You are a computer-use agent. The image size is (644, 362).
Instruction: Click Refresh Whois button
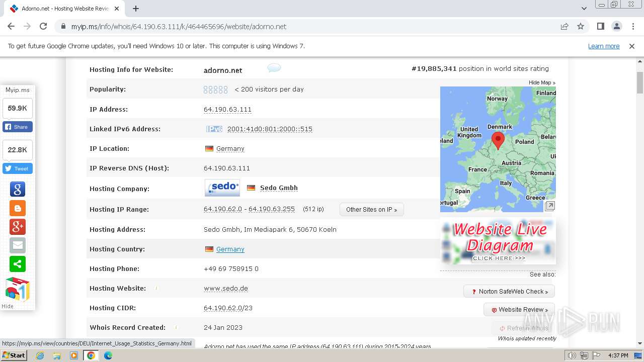(x=523, y=328)
